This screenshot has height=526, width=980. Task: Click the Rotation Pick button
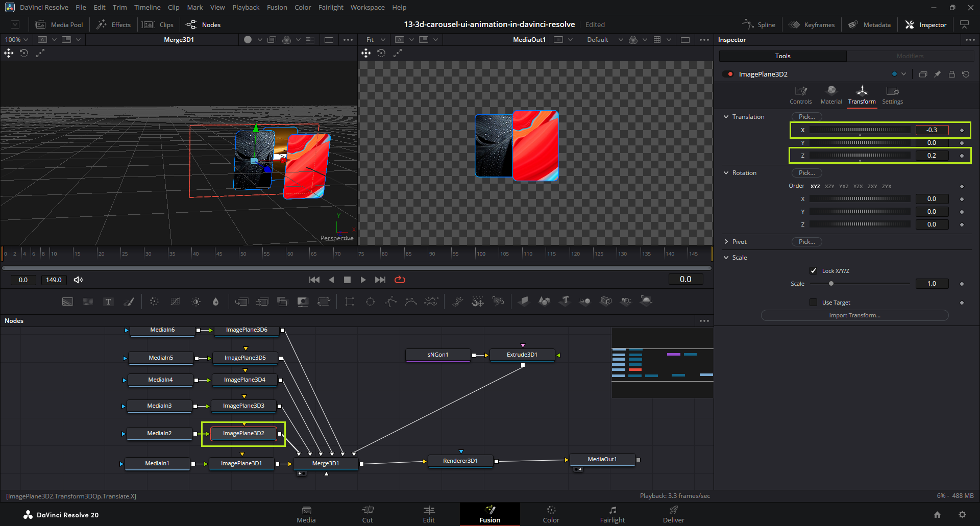click(x=806, y=173)
